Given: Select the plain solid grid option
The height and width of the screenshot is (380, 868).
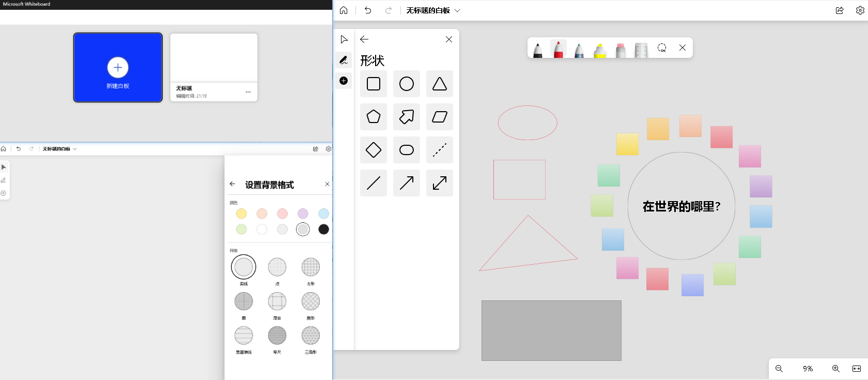Looking at the screenshot, I should pyautogui.click(x=243, y=267).
